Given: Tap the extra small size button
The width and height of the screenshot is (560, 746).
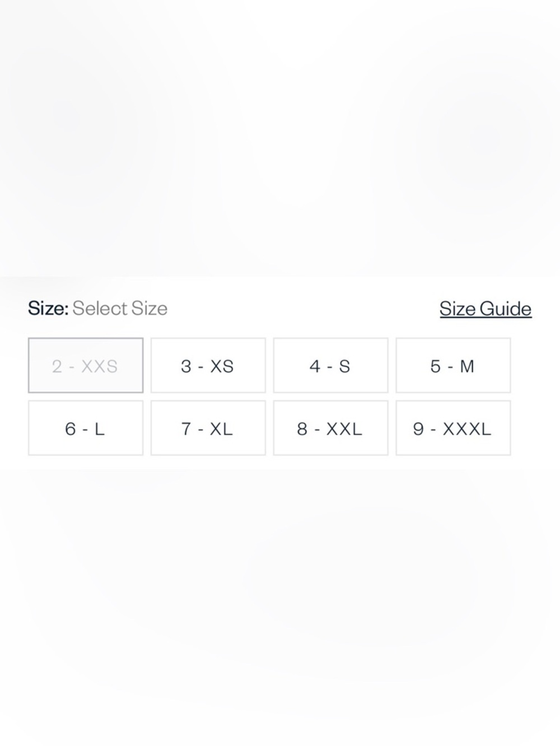Looking at the screenshot, I should tap(208, 366).
